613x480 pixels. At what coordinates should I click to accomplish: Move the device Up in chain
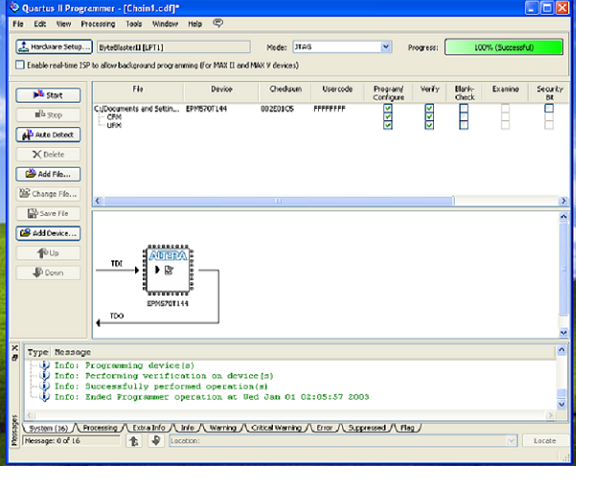pos(48,253)
